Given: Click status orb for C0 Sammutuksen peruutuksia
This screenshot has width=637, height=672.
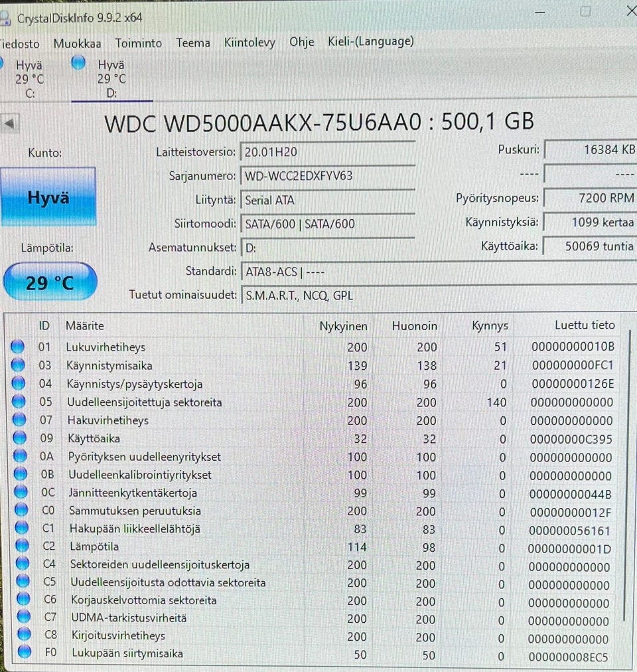Looking at the screenshot, I should [21, 510].
